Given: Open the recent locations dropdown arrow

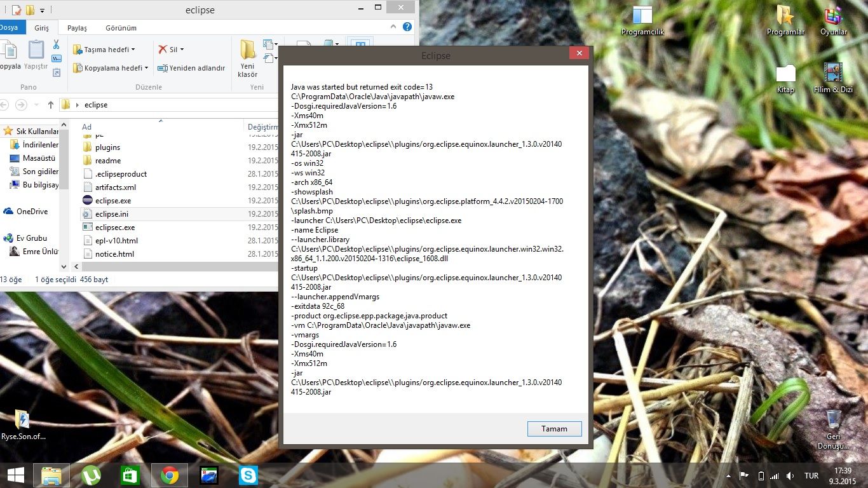Looking at the screenshot, I should coord(36,105).
